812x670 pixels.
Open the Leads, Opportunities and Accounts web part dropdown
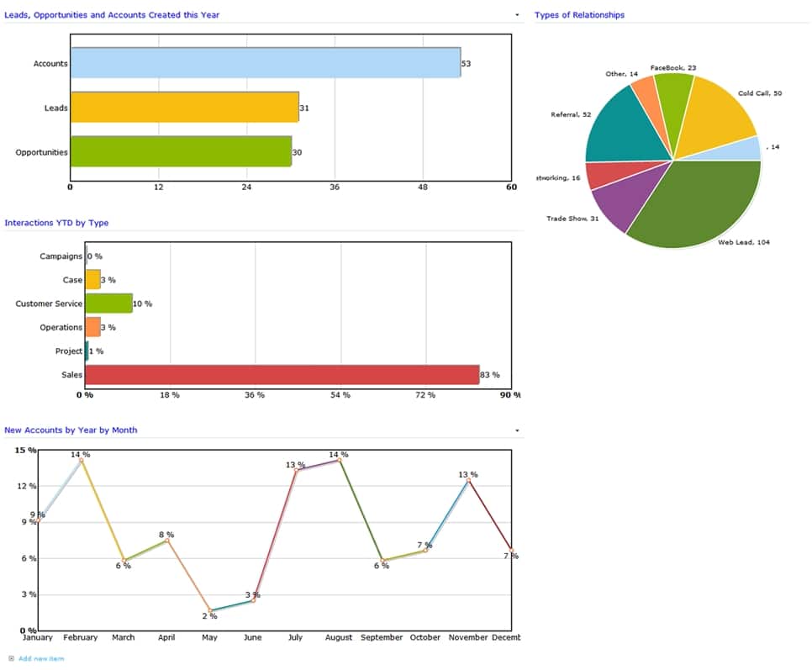(x=516, y=15)
